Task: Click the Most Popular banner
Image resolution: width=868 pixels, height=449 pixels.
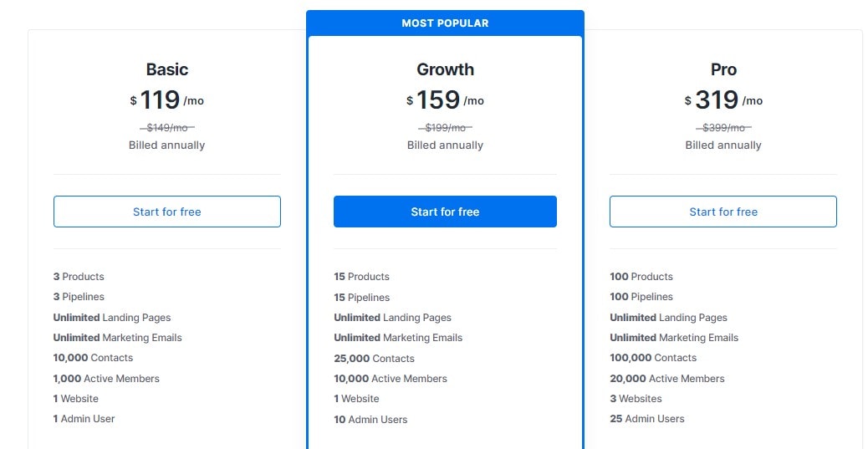Action: pos(445,23)
